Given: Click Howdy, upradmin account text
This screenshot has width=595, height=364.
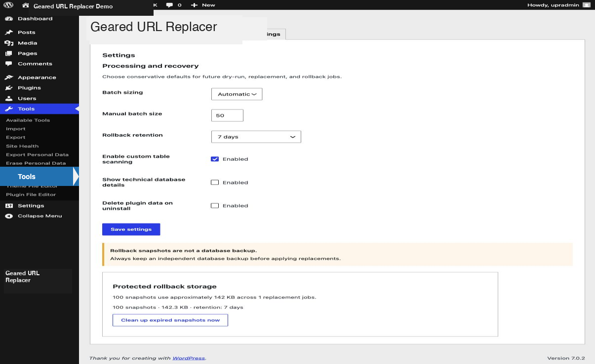Looking at the screenshot, I should [553, 5].
